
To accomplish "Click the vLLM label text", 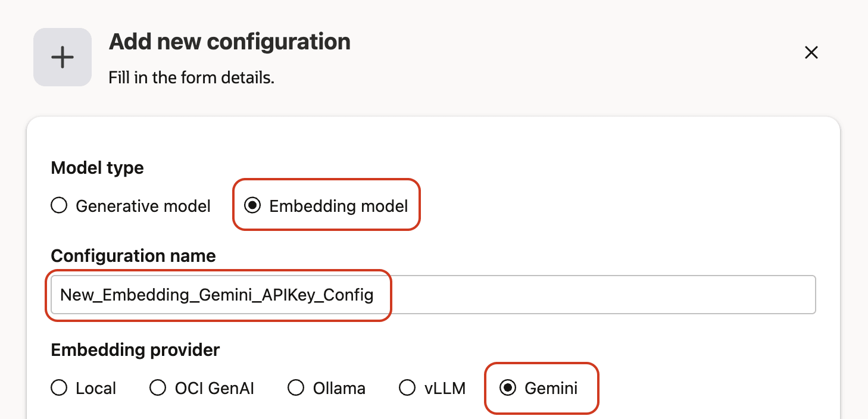I will click(445, 387).
